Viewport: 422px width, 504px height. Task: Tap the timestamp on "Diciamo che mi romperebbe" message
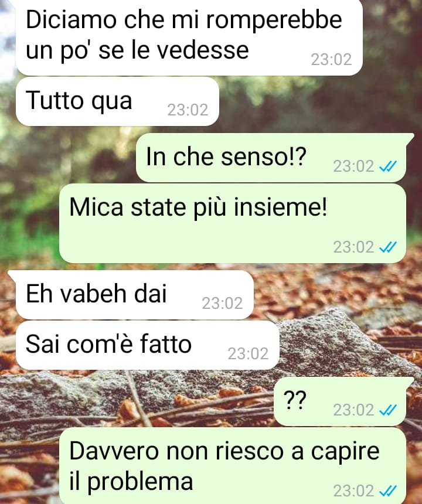coord(331,59)
